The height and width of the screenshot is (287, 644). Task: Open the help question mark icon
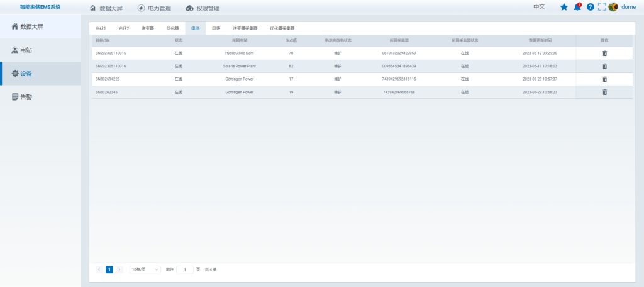590,7
